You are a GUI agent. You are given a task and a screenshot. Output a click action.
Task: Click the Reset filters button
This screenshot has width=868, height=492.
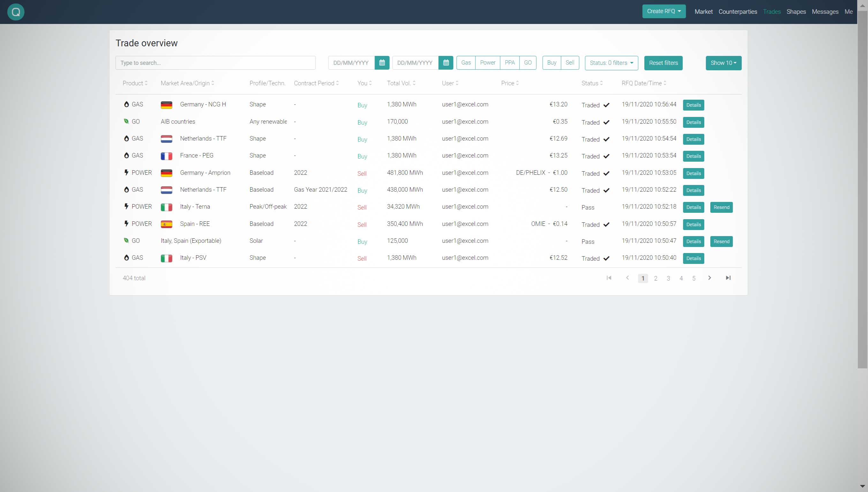coord(663,63)
